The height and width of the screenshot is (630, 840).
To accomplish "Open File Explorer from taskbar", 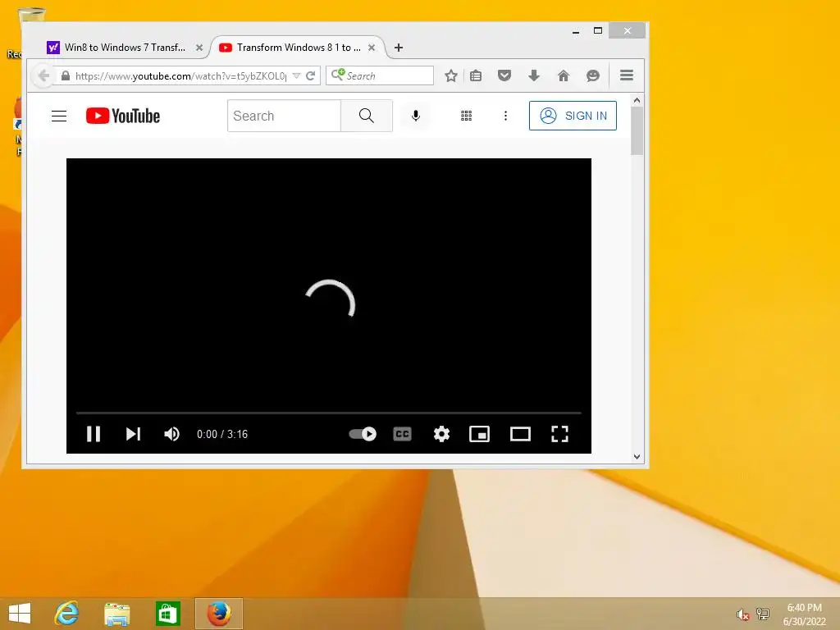I will coord(116,614).
